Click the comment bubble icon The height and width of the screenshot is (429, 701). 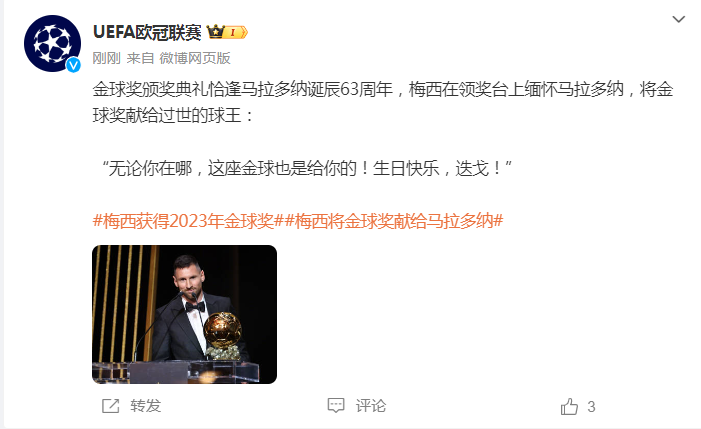click(x=336, y=406)
